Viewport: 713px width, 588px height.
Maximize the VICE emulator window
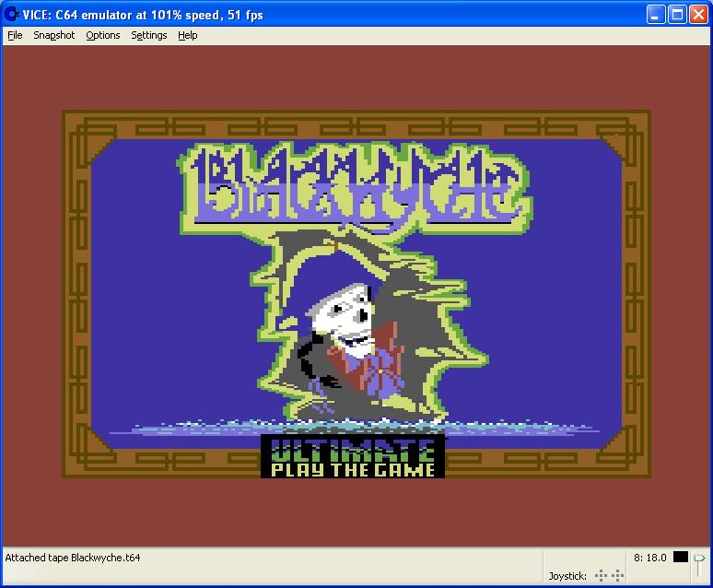pyautogui.click(x=677, y=15)
